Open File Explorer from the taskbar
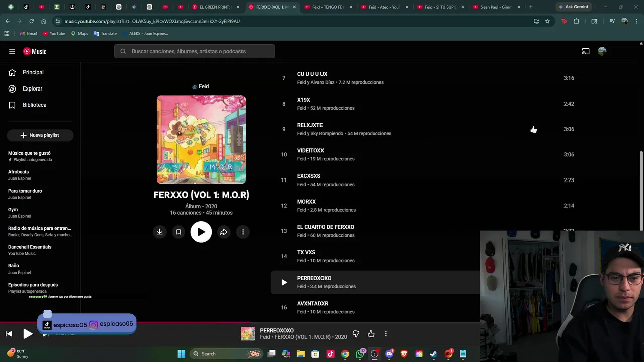644x362 pixels. [x=301, y=354]
